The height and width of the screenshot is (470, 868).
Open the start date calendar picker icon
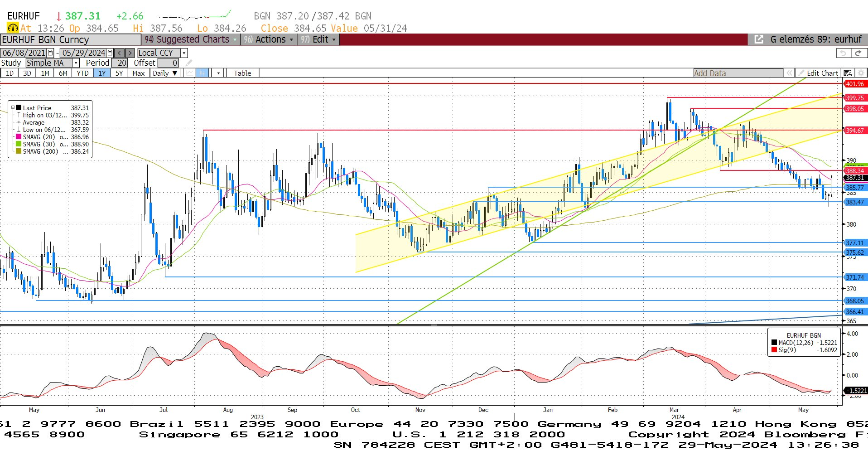[x=51, y=53]
